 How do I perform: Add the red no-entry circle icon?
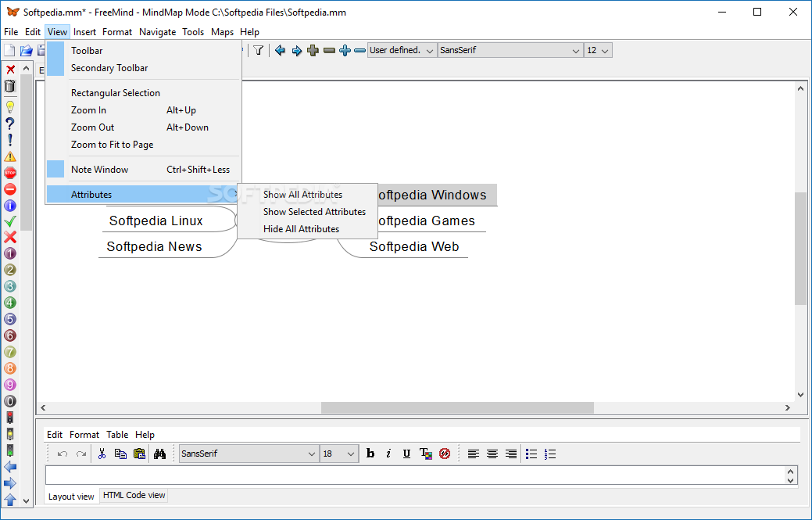(10, 189)
